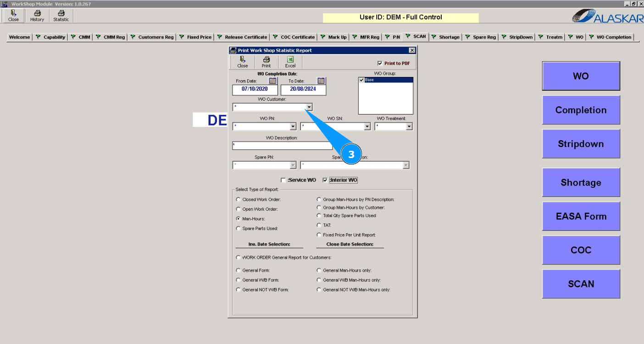Click the large WO button on right
This screenshot has height=344, width=644.
point(581,76)
